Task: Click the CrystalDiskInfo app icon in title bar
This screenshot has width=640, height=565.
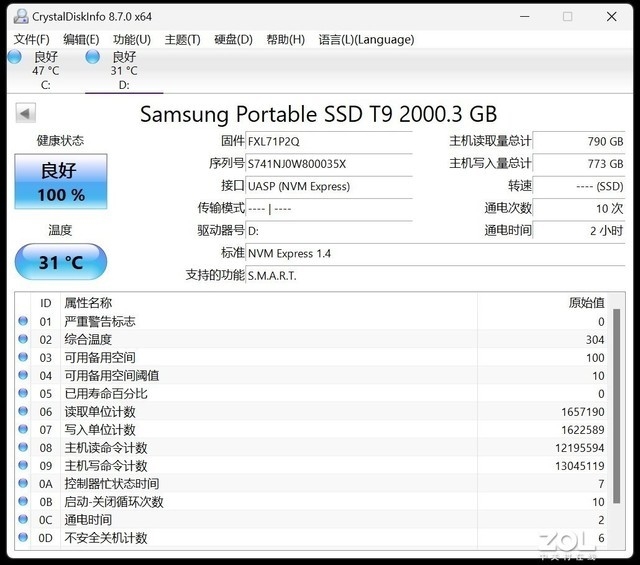Action: click(18, 16)
